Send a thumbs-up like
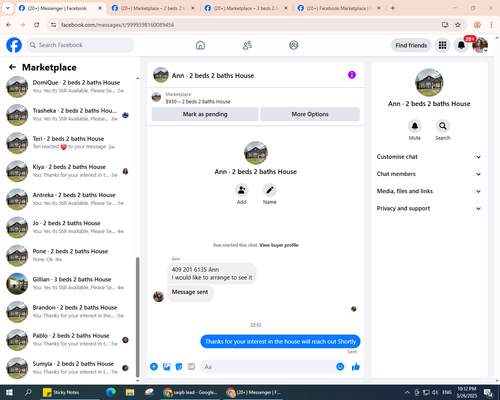The width and height of the screenshot is (500, 400). coord(356,367)
